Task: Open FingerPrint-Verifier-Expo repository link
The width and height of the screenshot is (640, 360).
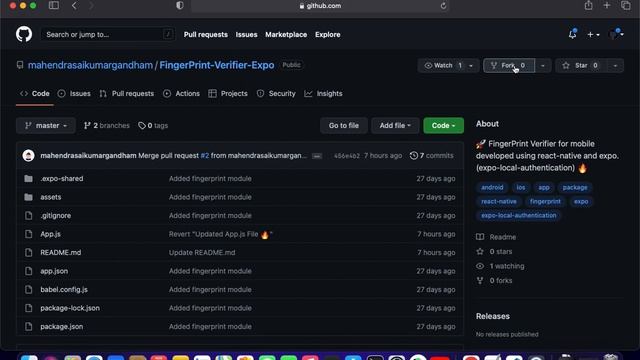Action: [x=217, y=65]
